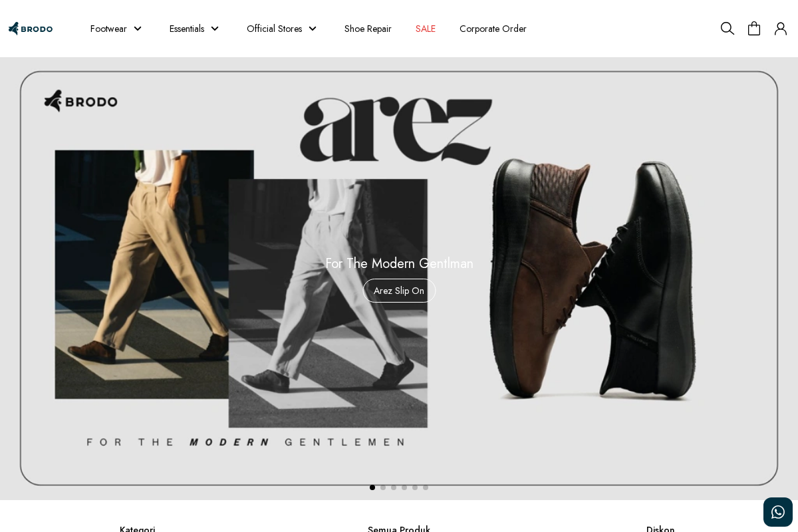Image resolution: width=798 pixels, height=532 pixels.
Task: Activate the last carousel position dot
Action: pos(426,487)
